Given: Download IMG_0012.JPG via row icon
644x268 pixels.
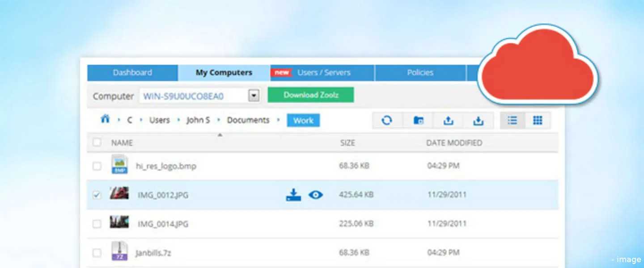Looking at the screenshot, I should pyautogui.click(x=293, y=195).
